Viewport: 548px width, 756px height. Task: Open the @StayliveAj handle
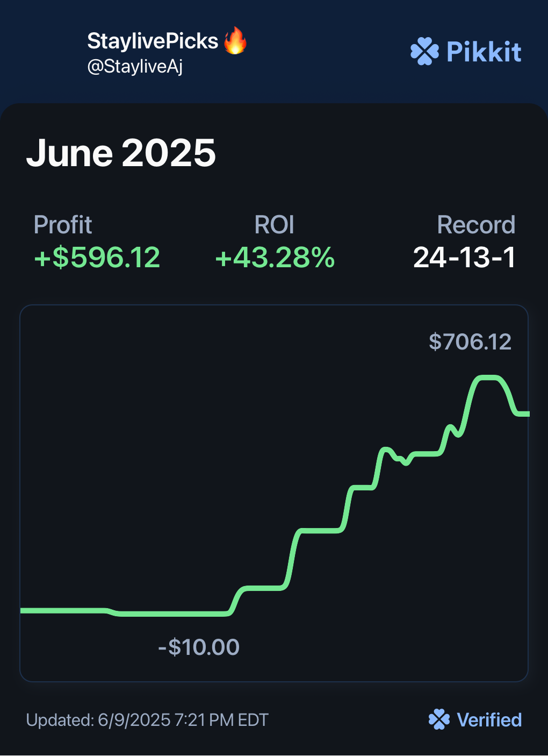tap(135, 67)
